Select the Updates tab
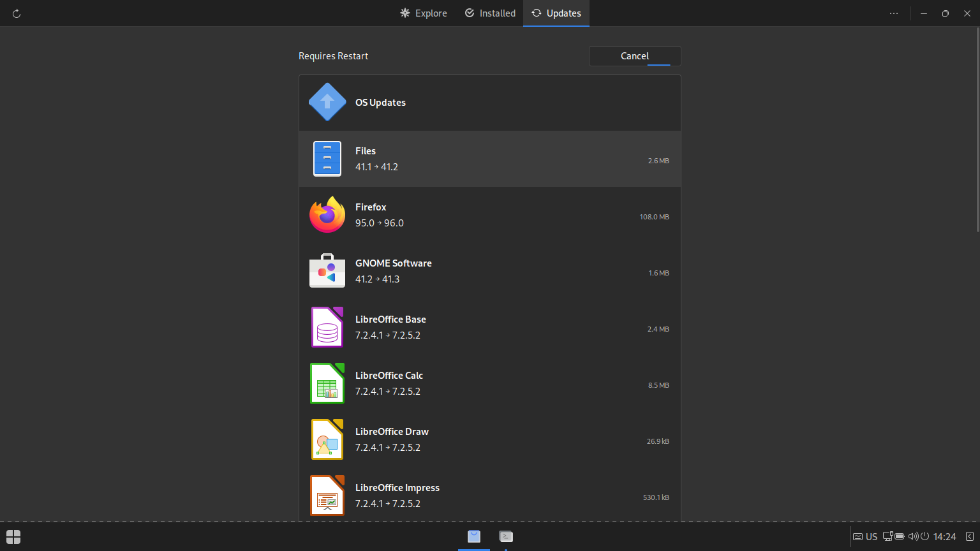 (x=556, y=13)
